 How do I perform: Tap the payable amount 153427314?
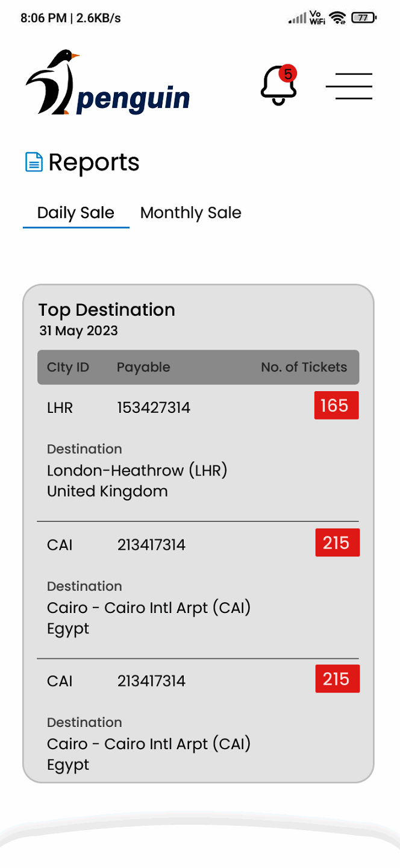coord(154,408)
